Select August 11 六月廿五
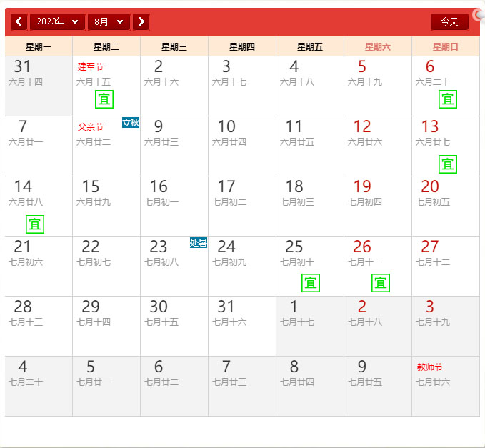The image size is (485, 448). coord(310,146)
